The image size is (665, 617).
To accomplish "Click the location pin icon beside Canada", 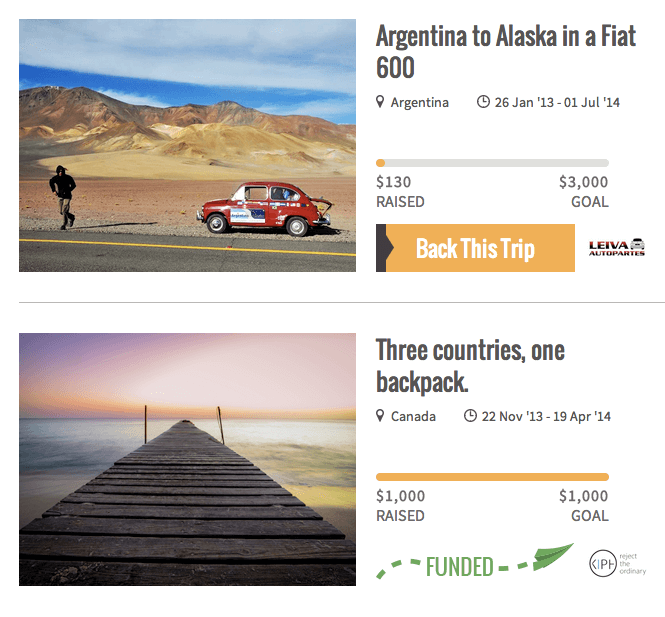I will [x=380, y=416].
